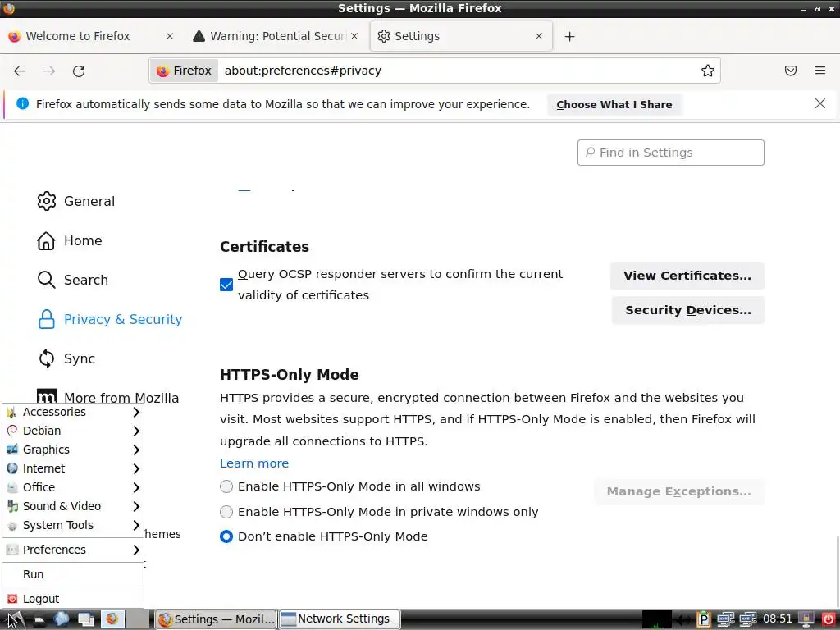Launch the file manager from the taskbar

[39, 619]
